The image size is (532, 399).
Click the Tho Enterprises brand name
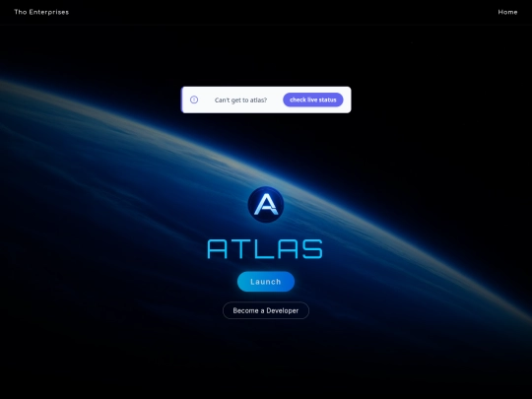coord(41,12)
